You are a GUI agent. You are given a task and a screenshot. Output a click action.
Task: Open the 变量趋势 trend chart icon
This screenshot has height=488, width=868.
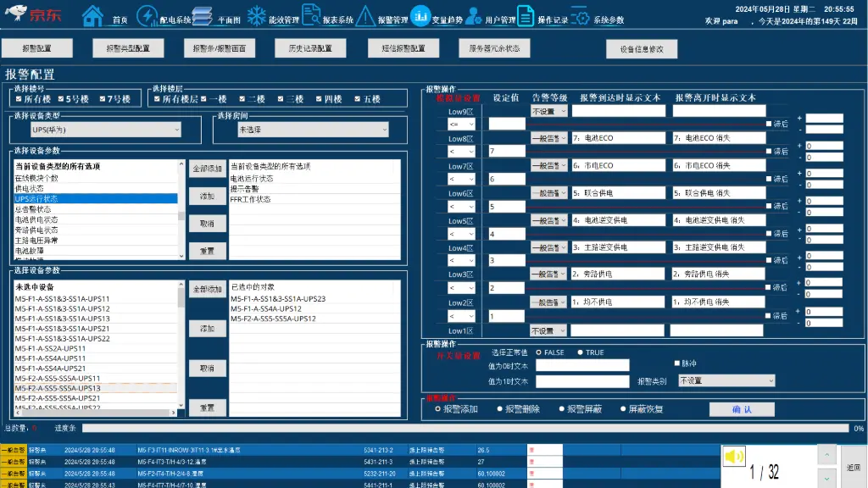pos(420,15)
